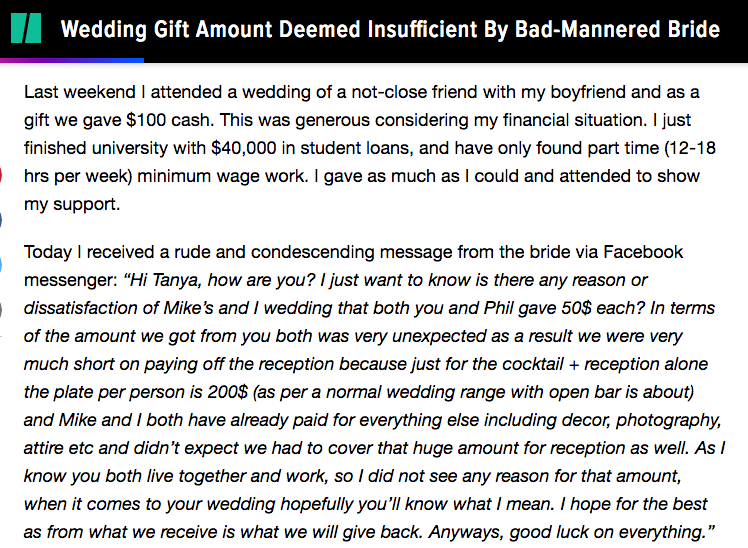
Task: Click the word "Facebook" in the second paragraph
Action: tap(643, 252)
